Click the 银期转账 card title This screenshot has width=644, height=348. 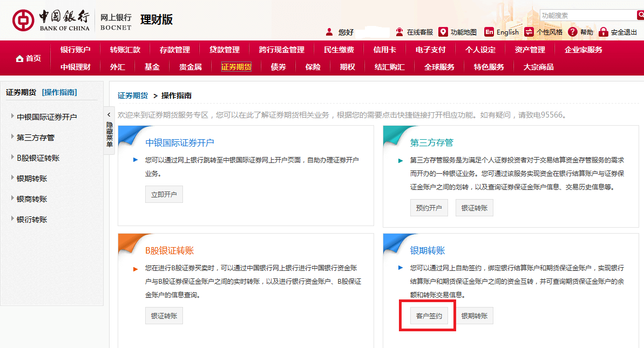coord(428,251)
